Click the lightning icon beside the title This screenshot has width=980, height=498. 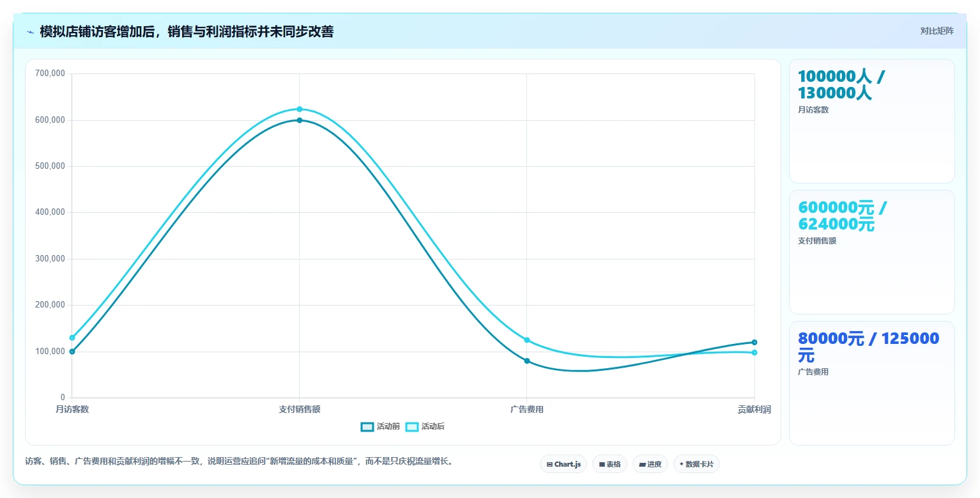click(x=30, y=32)
